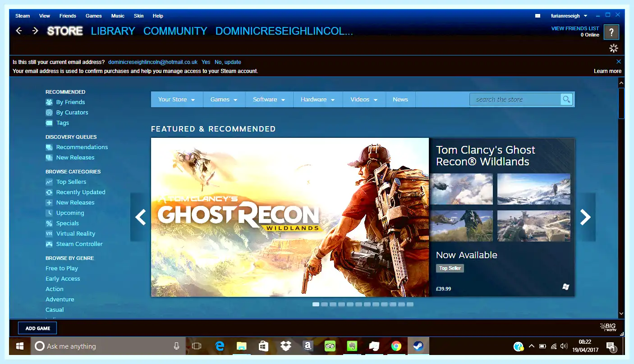Viewport: 634px width, 364px height.
Task: Click the store search magnifier icon
Action: [566, 99]
